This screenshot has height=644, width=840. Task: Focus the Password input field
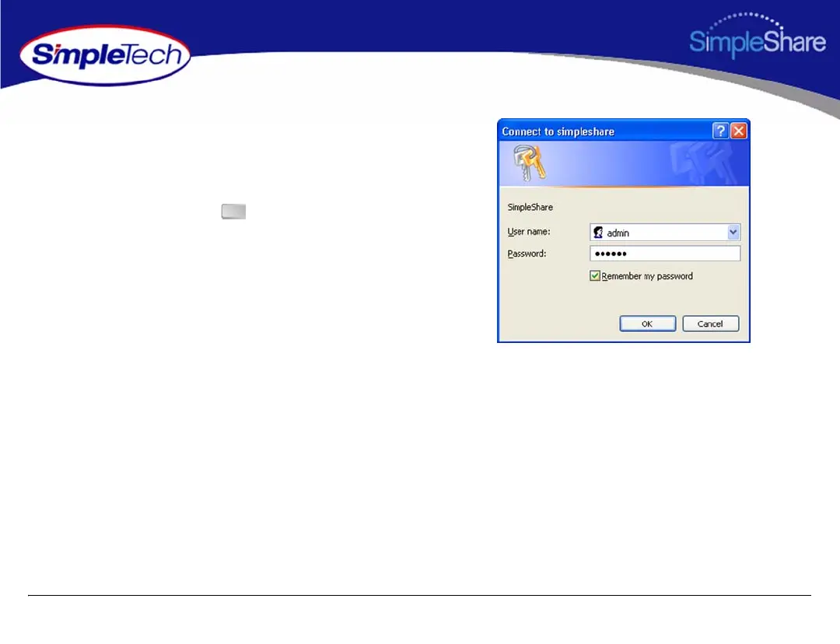(x=665, y=254)
